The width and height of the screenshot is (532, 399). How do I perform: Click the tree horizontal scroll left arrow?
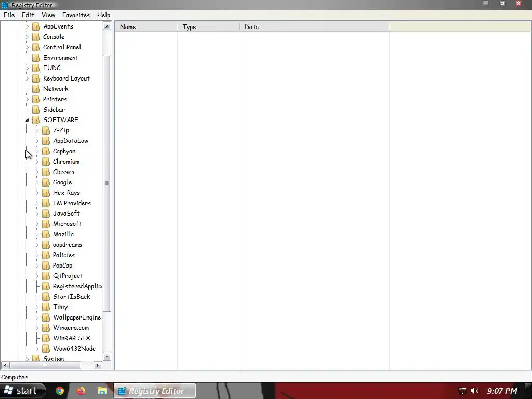(5, 365)
